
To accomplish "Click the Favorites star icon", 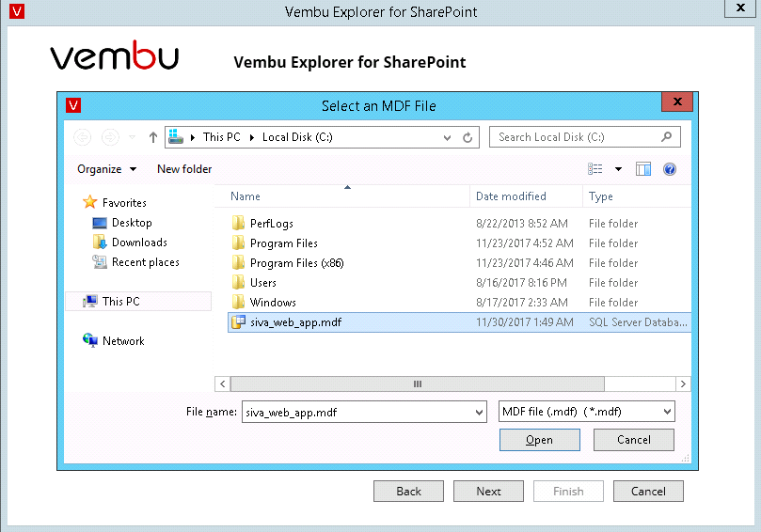I will [x=89, y=202].
